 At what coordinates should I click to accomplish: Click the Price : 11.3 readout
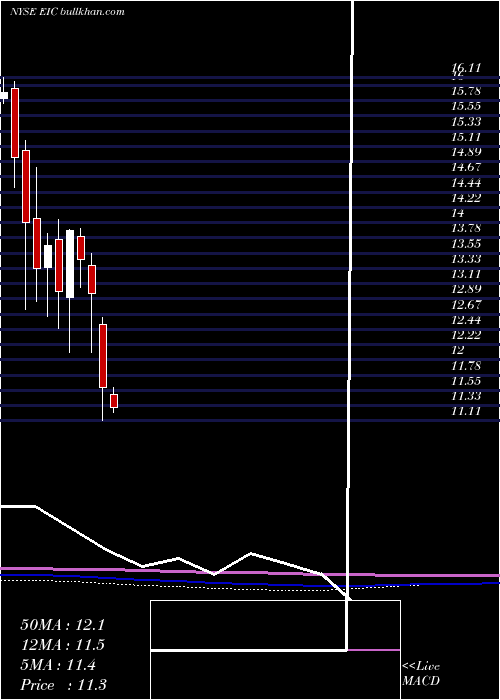point(63,685)
